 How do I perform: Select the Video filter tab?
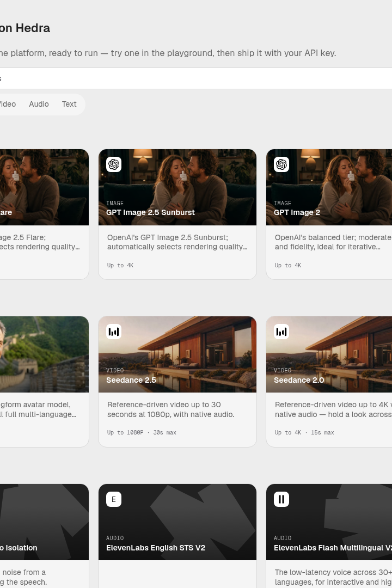click(8, 104)
